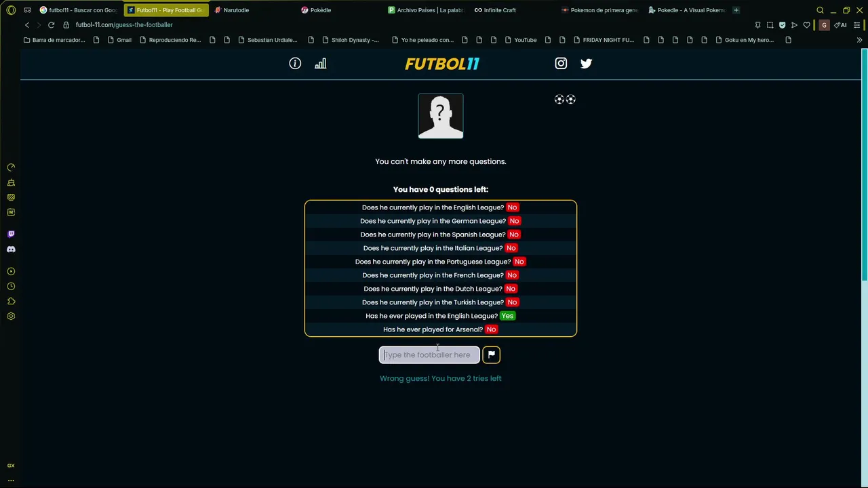Open the sidebar player icon
This screenshot has width=868, height=488.
tap(11, 271)
